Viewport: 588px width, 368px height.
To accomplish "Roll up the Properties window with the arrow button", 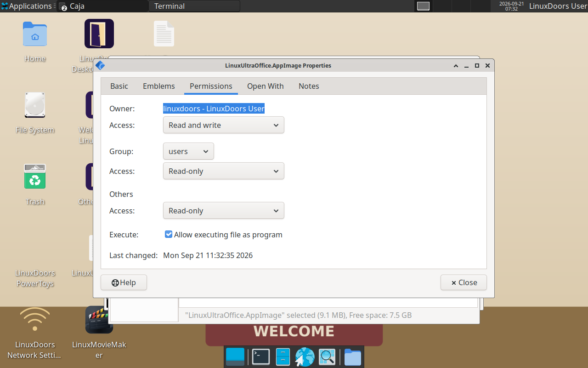I will click(456, 66).
